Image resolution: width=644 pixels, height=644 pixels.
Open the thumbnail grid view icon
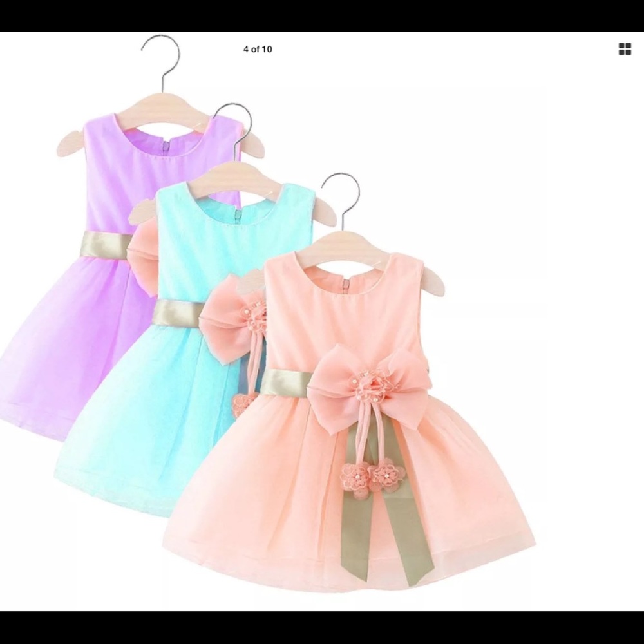pos(625,49)
